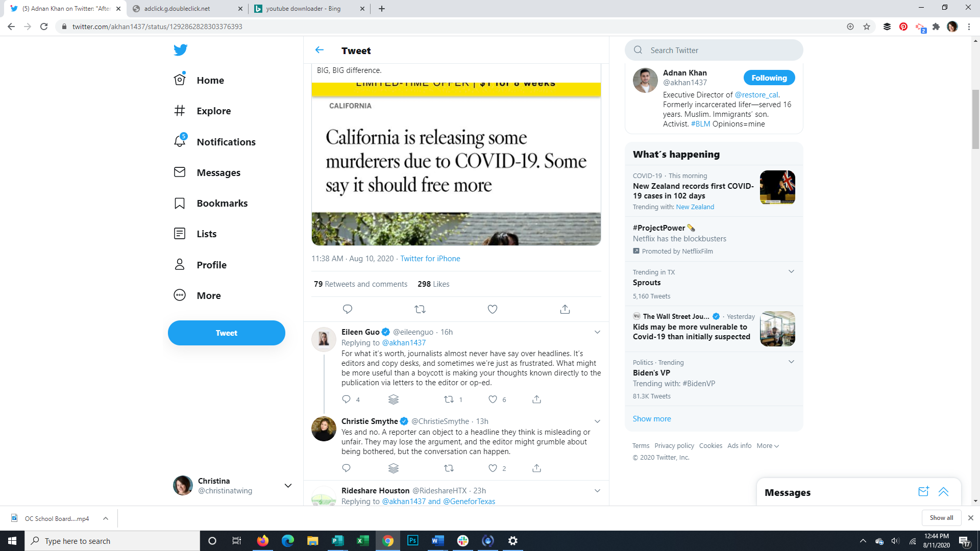Click Show more in What's happening
The height and width of the screenshot is (551, 980).
(652, 418)
